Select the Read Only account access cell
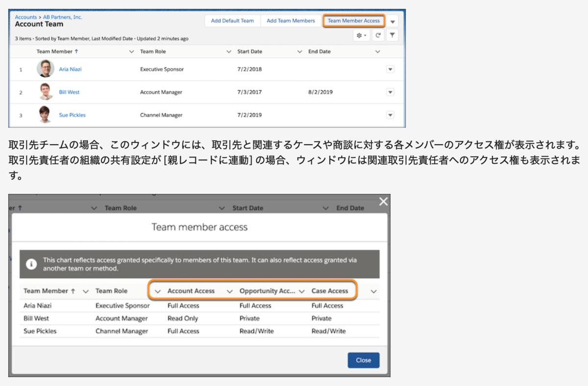This screenshot has width=588, height=386. point(183,318)
